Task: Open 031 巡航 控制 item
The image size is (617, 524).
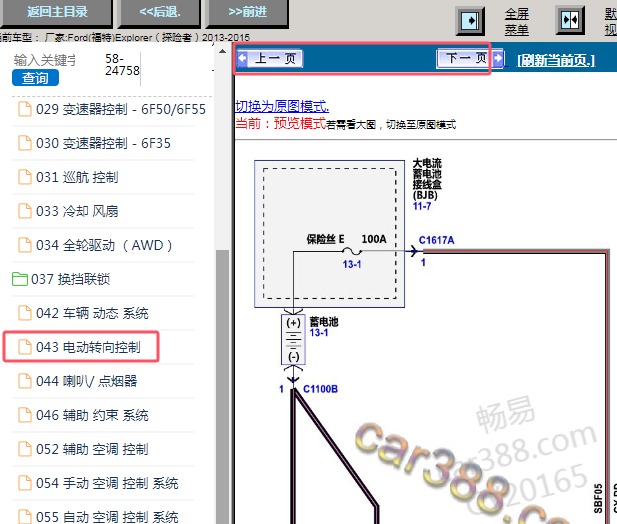Action: pyautogui.click(x=68, y=177)
